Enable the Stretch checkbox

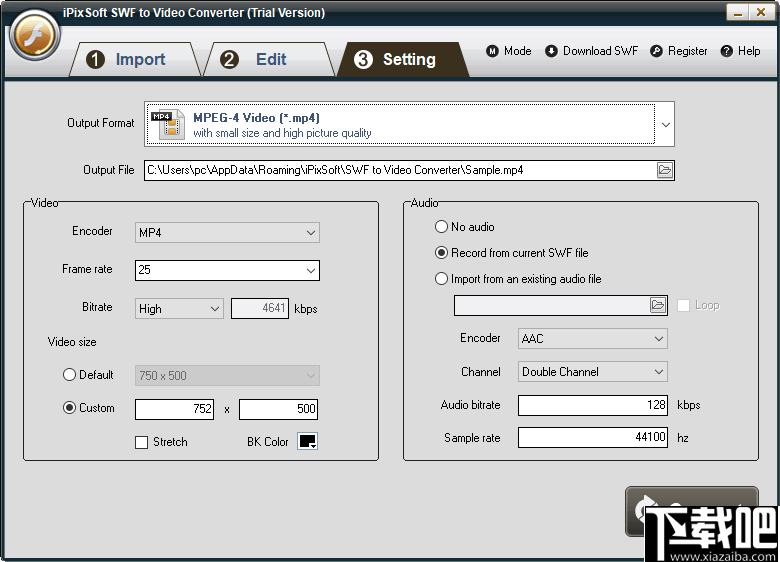[x=142, y=442]
